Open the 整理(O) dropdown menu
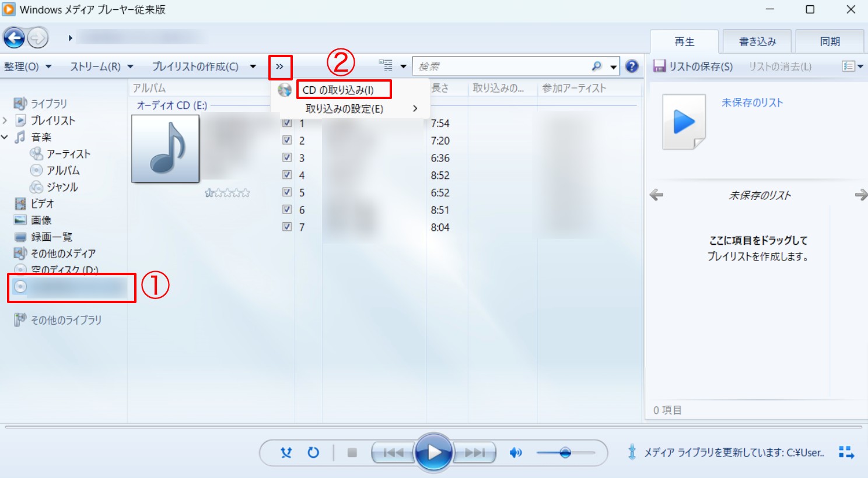This screenshot has width=868, height=478. point(28,66)
